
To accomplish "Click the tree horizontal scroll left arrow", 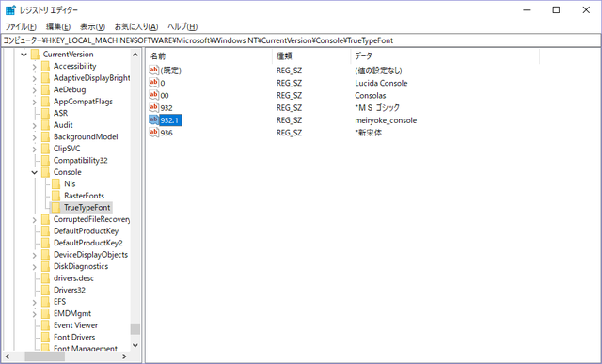I will [x=8, y=356].
